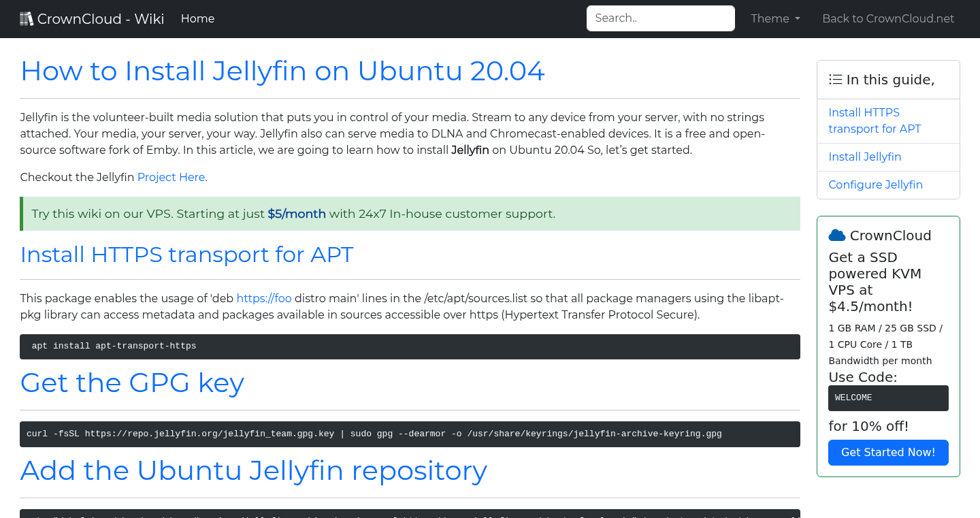Click the $5/month VPS offer link
This screenshot has width=980, height=518.
[297, 214]
